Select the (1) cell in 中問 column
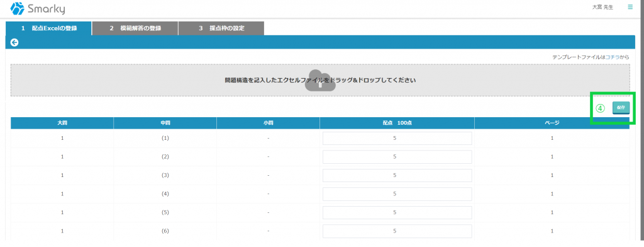Viewport: 644px width, 247px height. pos(165,139)
